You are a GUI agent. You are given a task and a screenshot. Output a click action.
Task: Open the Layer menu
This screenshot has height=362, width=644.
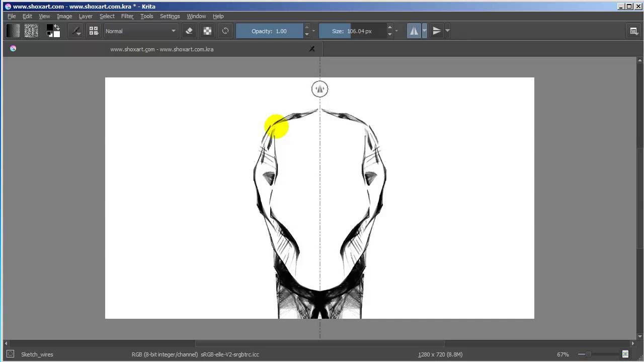tap(86, 16)
